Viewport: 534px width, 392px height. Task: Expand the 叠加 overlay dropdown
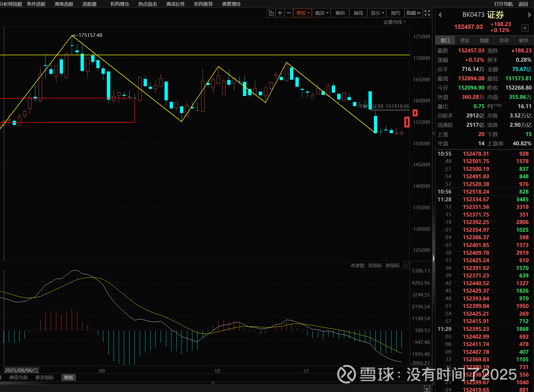321,13
